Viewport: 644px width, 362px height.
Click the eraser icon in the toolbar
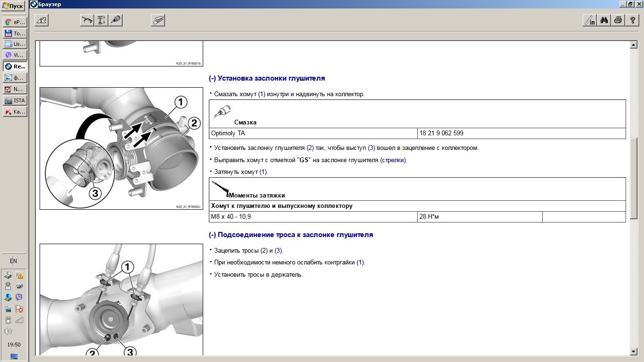(x=157, y=20)
